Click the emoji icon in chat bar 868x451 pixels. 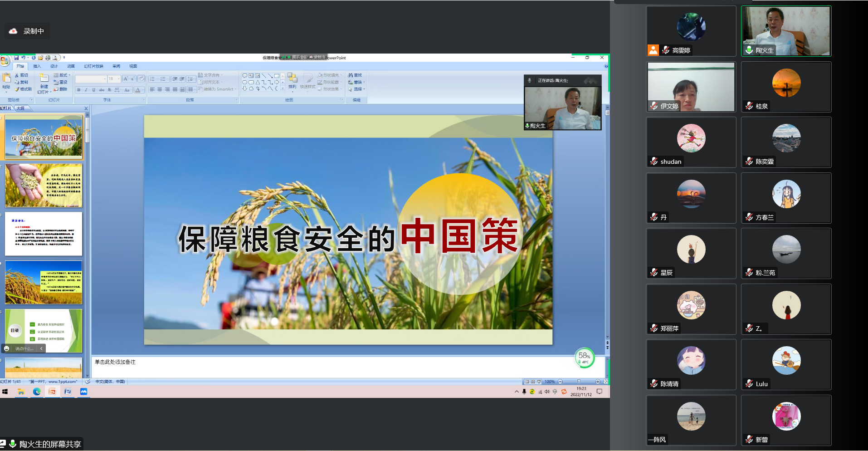coord(7,348)
